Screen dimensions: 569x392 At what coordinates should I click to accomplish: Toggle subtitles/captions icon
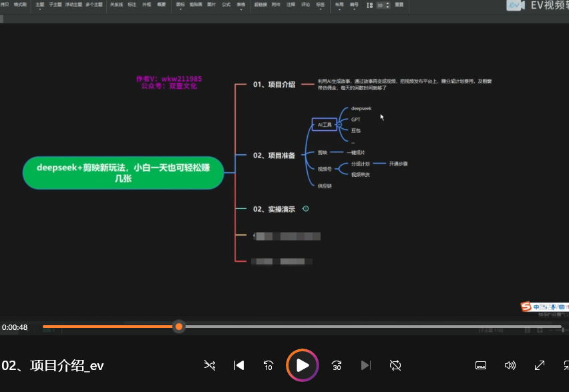[x=481, y=365]
